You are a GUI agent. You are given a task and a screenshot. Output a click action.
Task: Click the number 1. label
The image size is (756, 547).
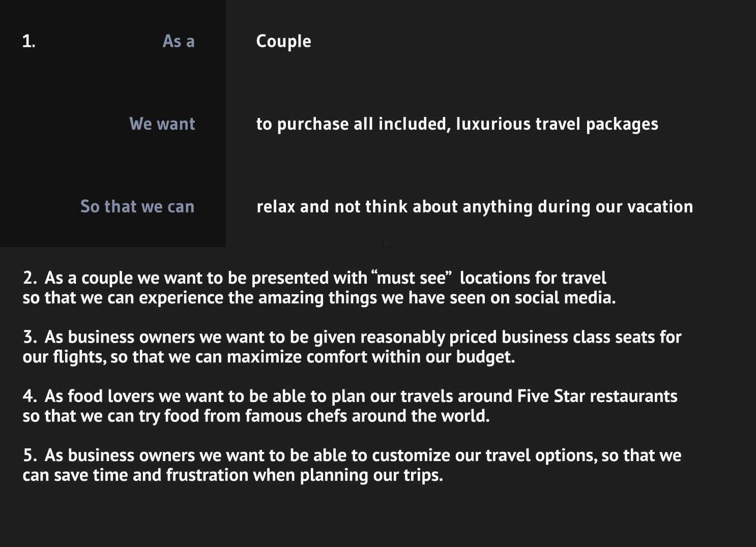point(29,41)
